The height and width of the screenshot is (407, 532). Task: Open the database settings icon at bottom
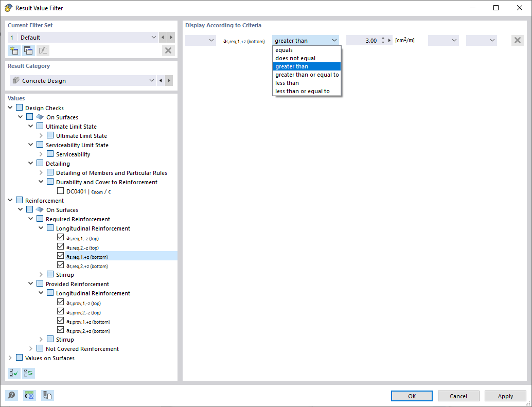[47, 396]
